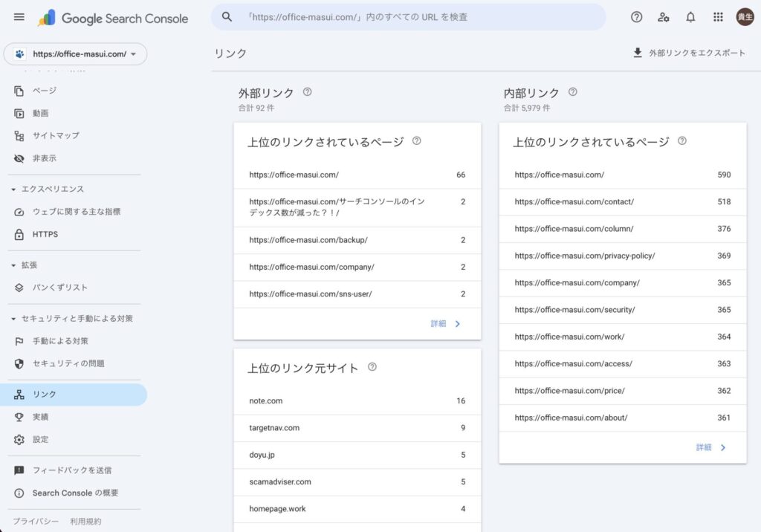Open the property selector office-masui.com dropdown
The image size is (761, 532).
[x=76, y=54]
